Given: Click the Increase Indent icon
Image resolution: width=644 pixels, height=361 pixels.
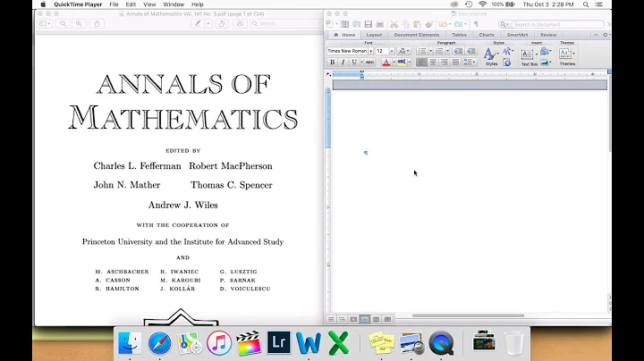Looking at the screenshot, I should (471, 51).
